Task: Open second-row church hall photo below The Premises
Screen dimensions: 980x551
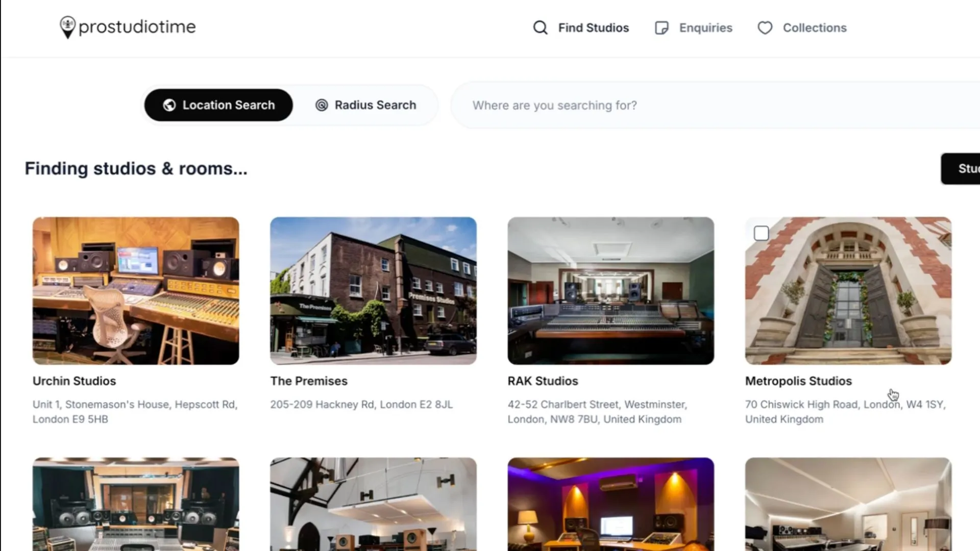Action: [373, 504]
